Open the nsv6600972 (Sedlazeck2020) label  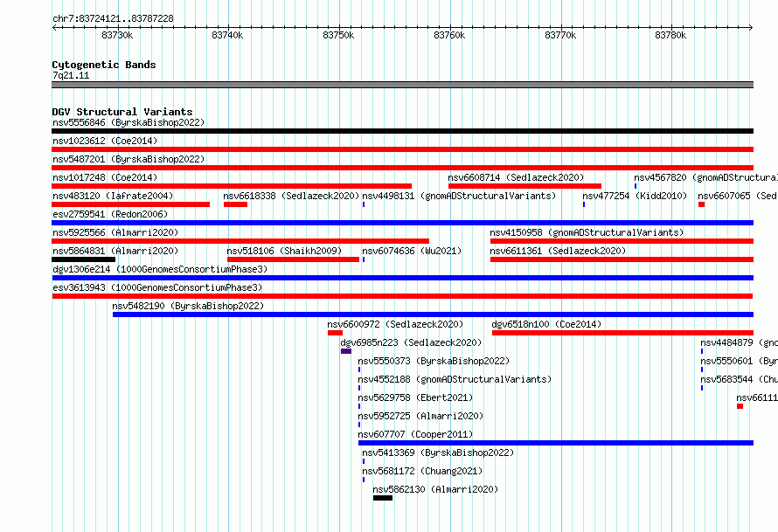[x=395, y=324]
